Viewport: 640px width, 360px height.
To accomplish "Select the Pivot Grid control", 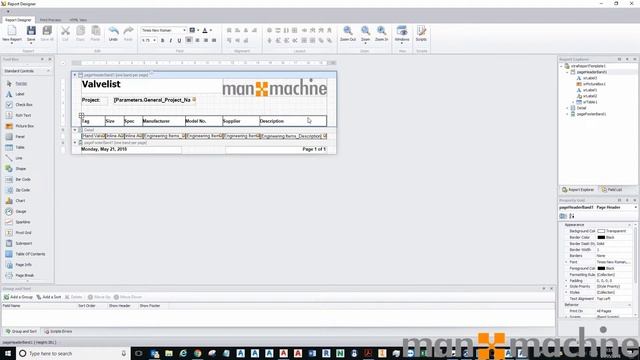I will [23, 232].
